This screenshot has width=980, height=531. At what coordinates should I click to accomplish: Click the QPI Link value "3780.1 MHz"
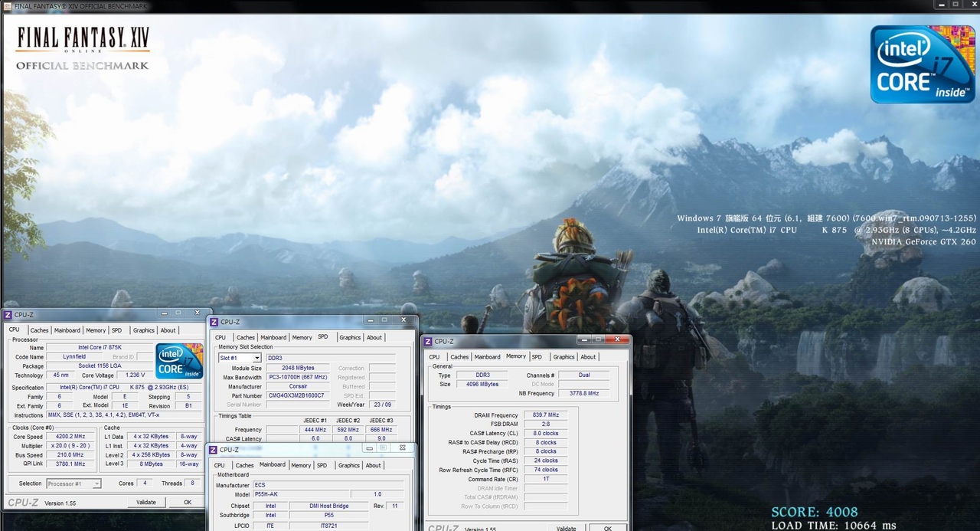point(71,464)
